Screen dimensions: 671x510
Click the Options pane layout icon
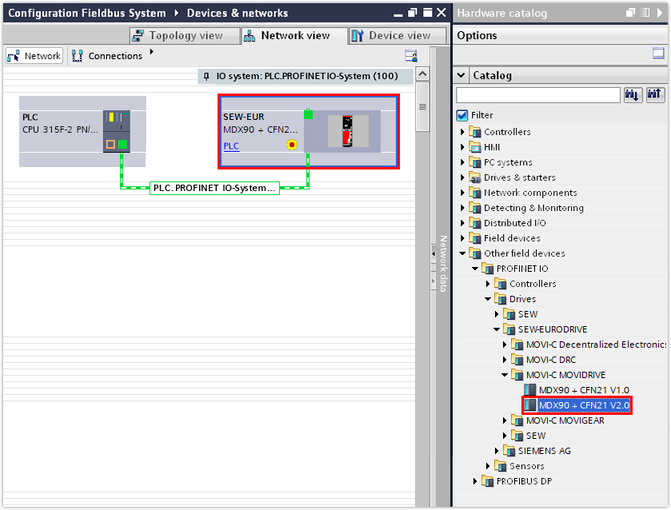[659, 55]
